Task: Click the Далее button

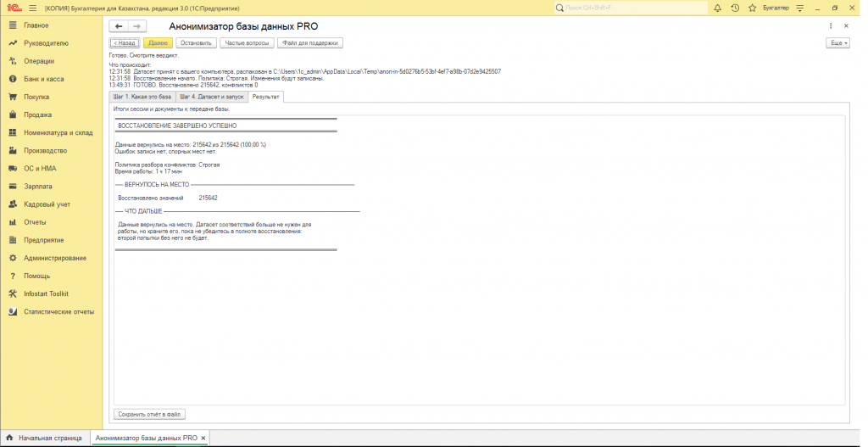Action: coord(158,42)
